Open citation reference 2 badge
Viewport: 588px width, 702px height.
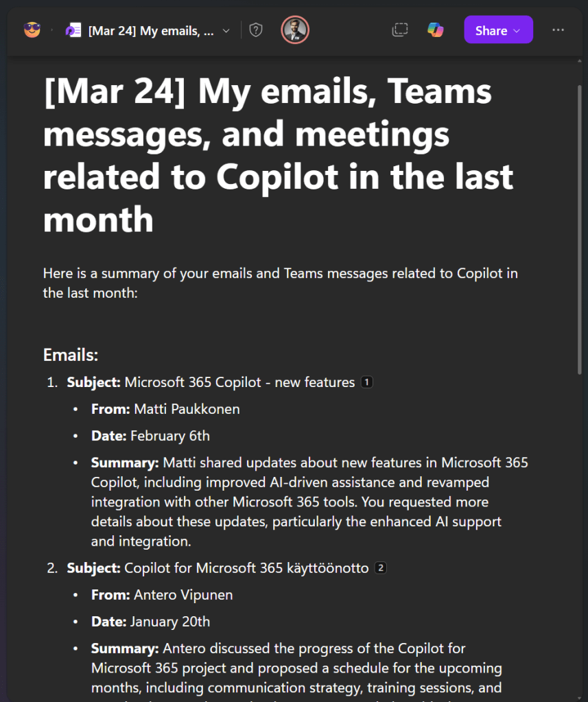tap(381, 568)
